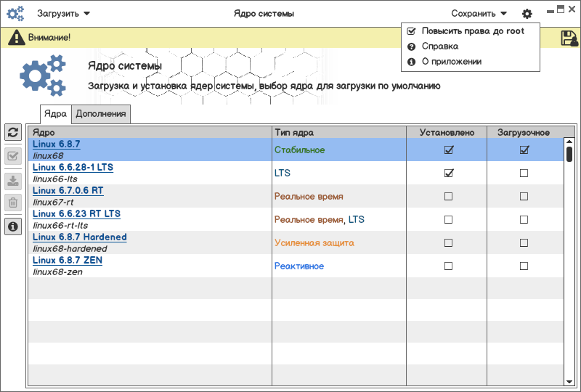
Task: Toggle Installed checkbox for Linux 6.7.0.6 RT
Action: click(x=448, y=197)
